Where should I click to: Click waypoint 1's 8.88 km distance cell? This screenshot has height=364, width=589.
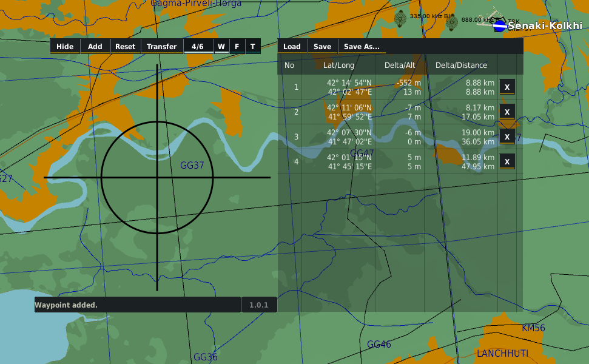(480, 83)
